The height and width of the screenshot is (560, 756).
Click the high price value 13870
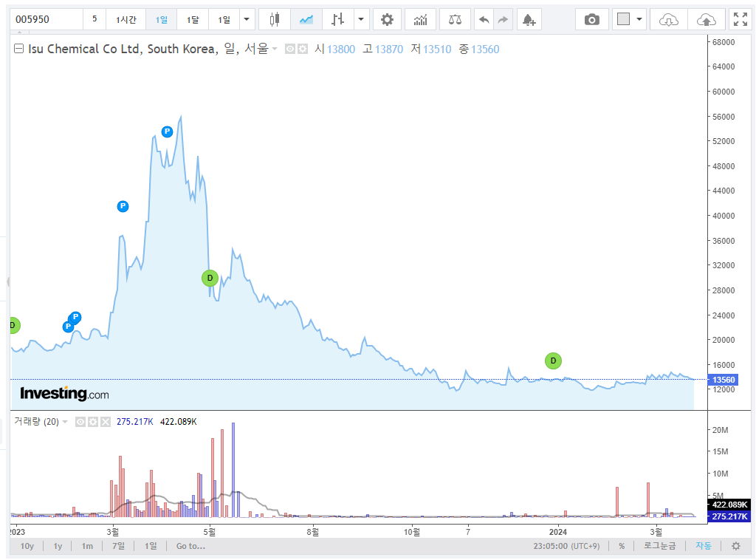click(x=388, y=49)
